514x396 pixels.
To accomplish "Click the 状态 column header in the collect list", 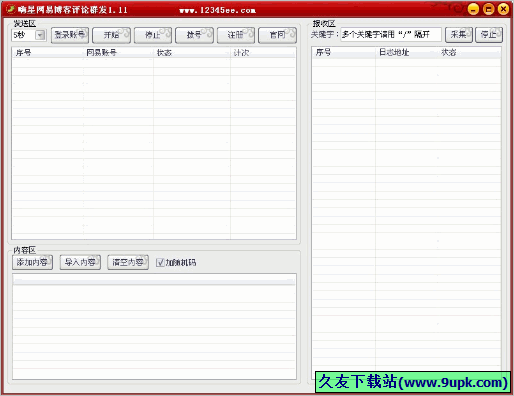I will click(x=469, y=52).
